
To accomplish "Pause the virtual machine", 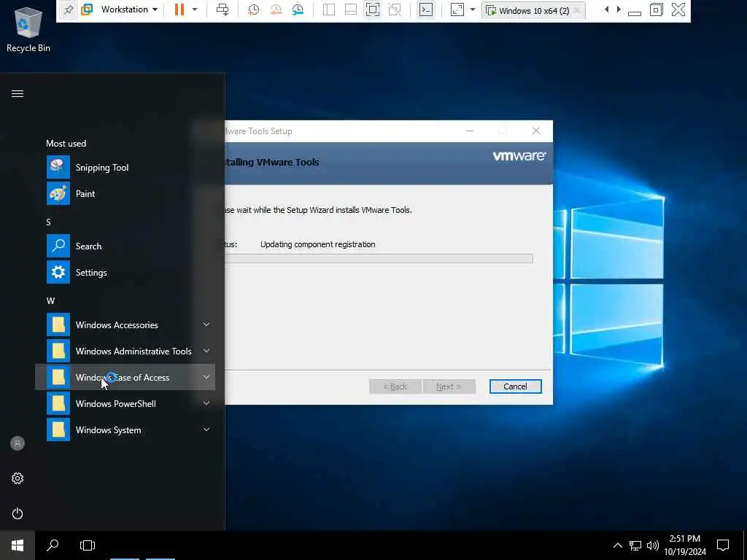I will point(179,9).
